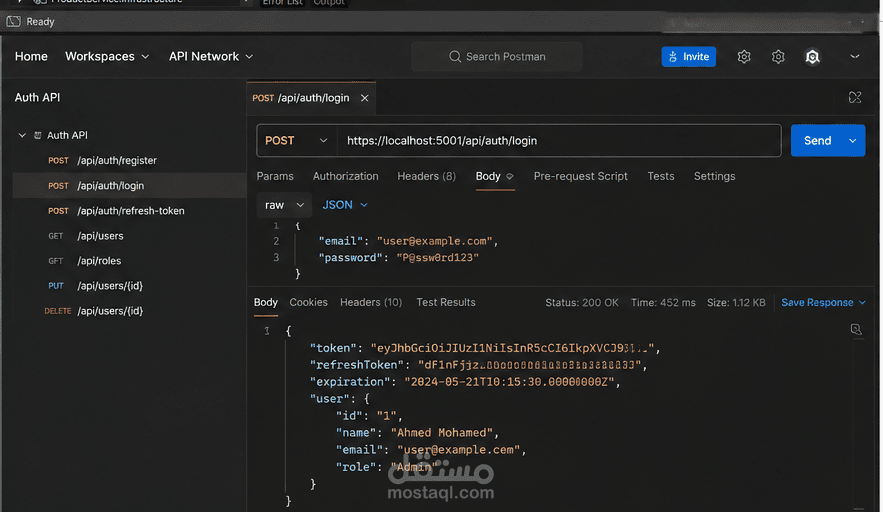This screenshot has height=512, width=883.
Task: Open PUT /api/users/{id} request
Action: tap(95, 286)
